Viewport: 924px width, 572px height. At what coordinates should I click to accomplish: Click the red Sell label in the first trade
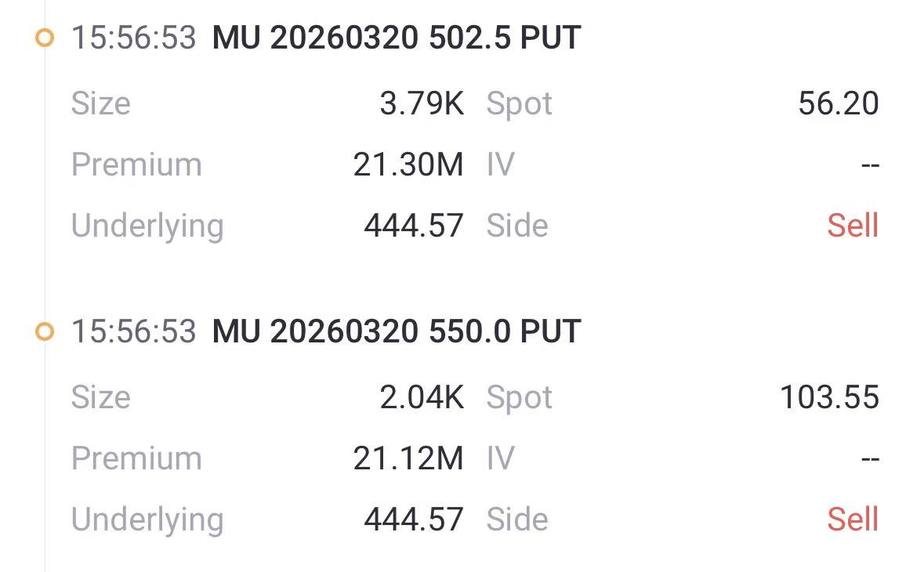pos(852,226)
